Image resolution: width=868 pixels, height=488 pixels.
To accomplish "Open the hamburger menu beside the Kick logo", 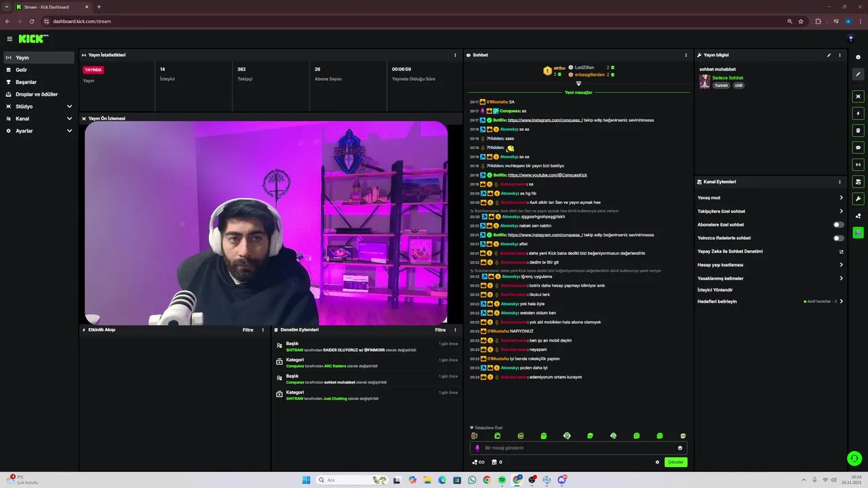I will tap(9, 39).
